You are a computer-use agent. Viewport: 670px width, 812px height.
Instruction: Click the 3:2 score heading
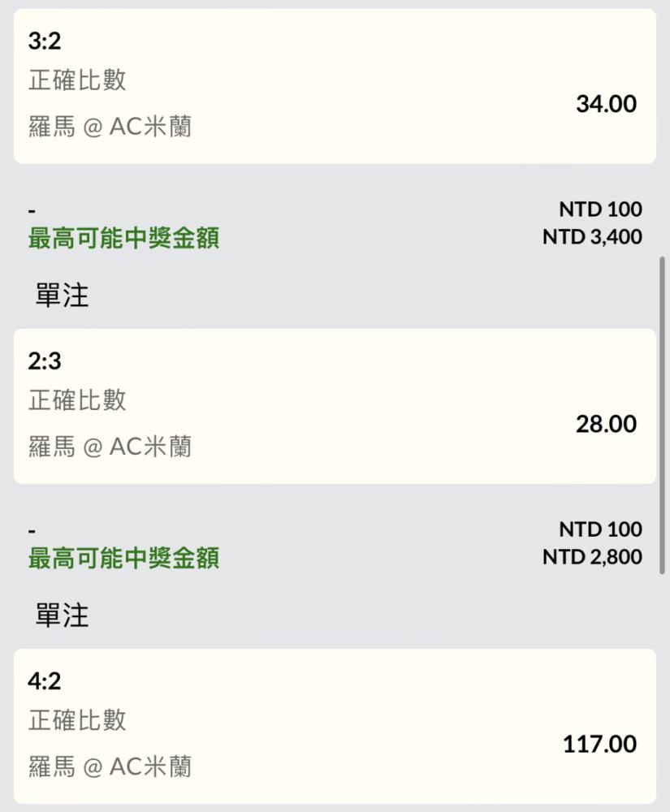pyautogui.click(x=45, y=41)
